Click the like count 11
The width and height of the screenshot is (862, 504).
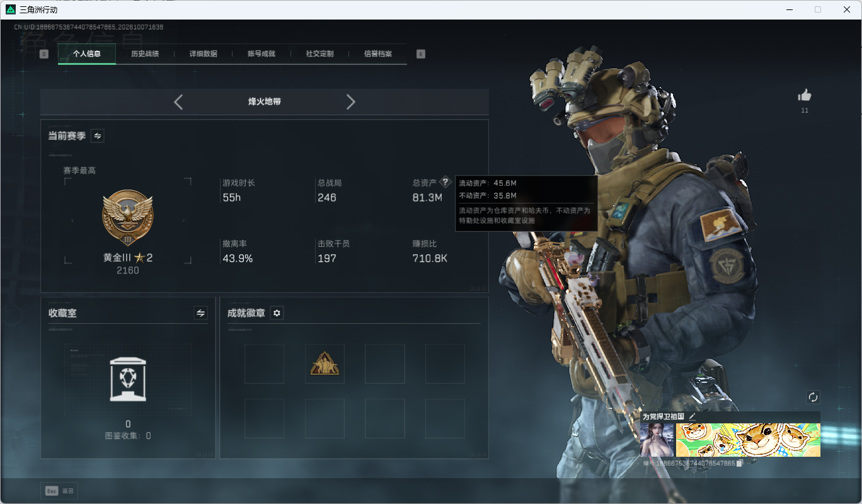click(x=805, y=111)
